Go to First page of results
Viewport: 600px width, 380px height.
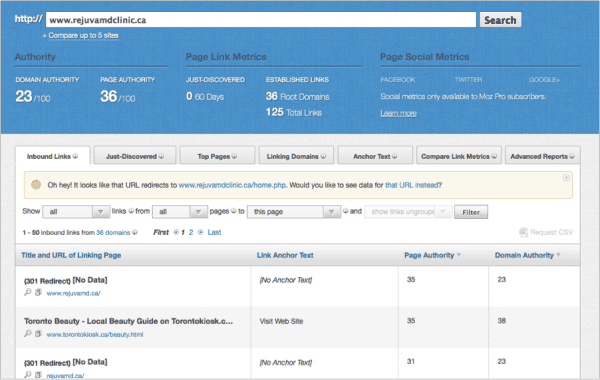pos(161,232)
